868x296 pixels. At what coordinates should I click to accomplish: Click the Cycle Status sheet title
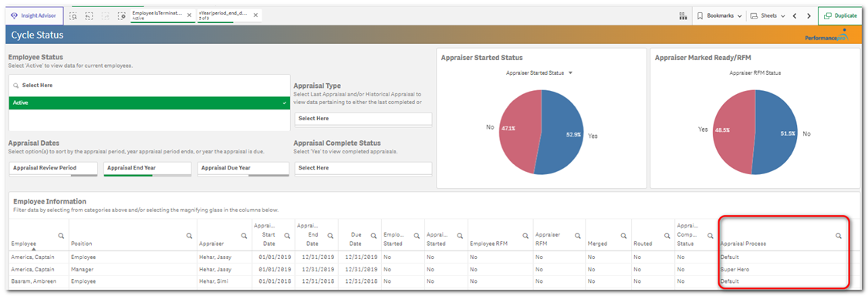click(x=37, y=35)
